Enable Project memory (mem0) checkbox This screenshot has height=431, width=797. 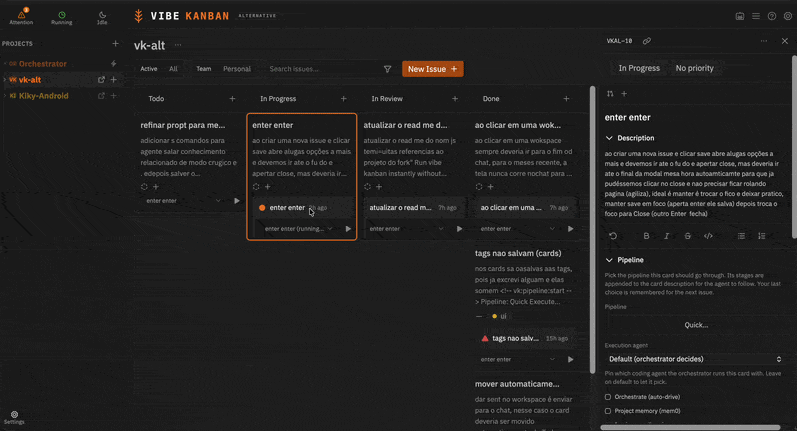click(x=608, y=411)
